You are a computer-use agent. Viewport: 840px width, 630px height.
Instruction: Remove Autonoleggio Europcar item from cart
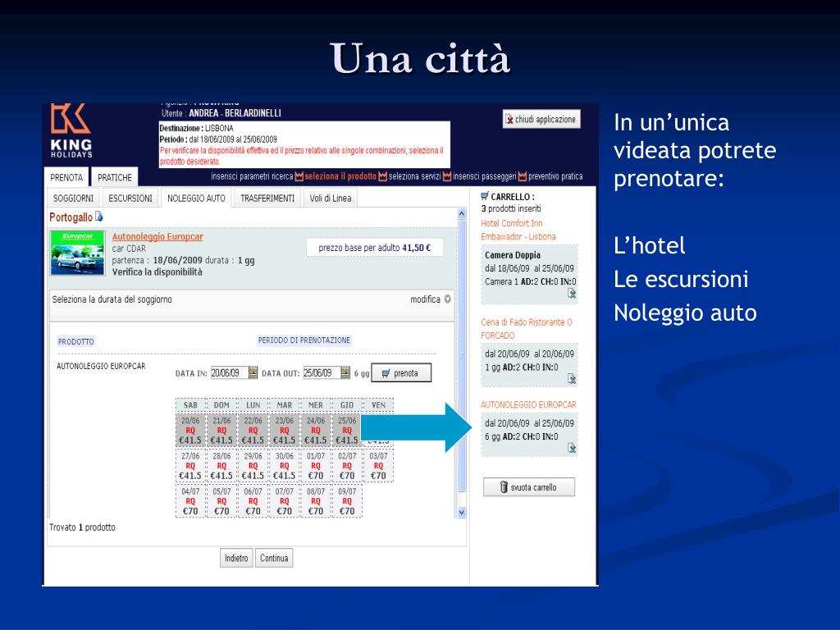click(x=572, y=448)
